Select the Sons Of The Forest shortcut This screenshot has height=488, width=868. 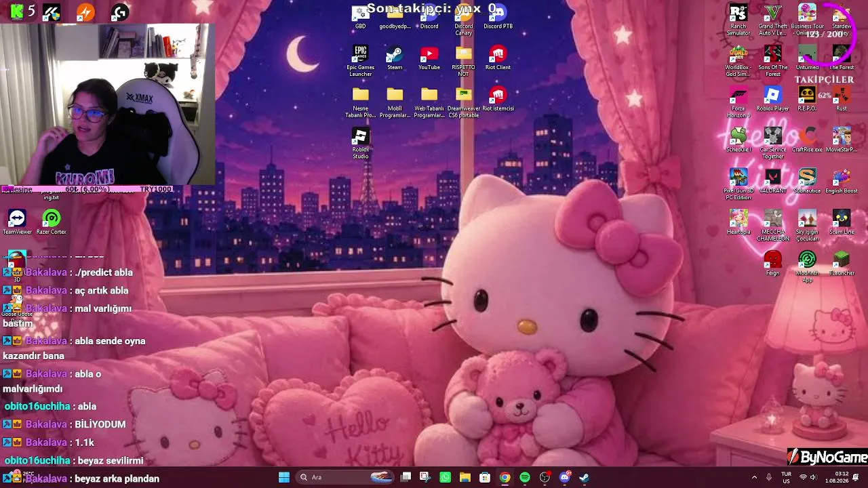(773, 62)
